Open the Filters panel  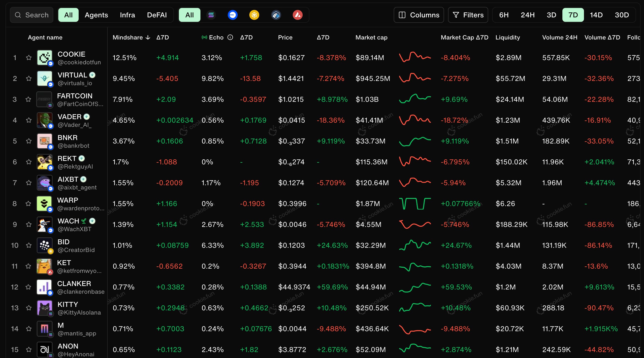[x=468, y=15]
